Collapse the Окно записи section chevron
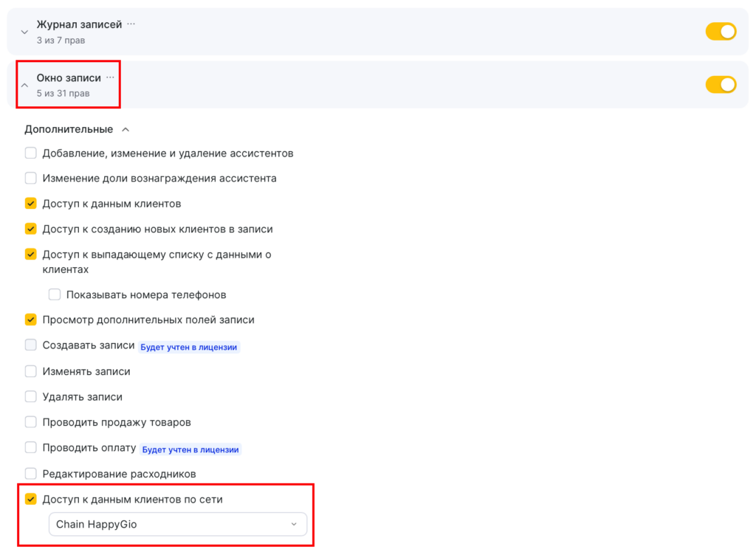 click(24, 85)
